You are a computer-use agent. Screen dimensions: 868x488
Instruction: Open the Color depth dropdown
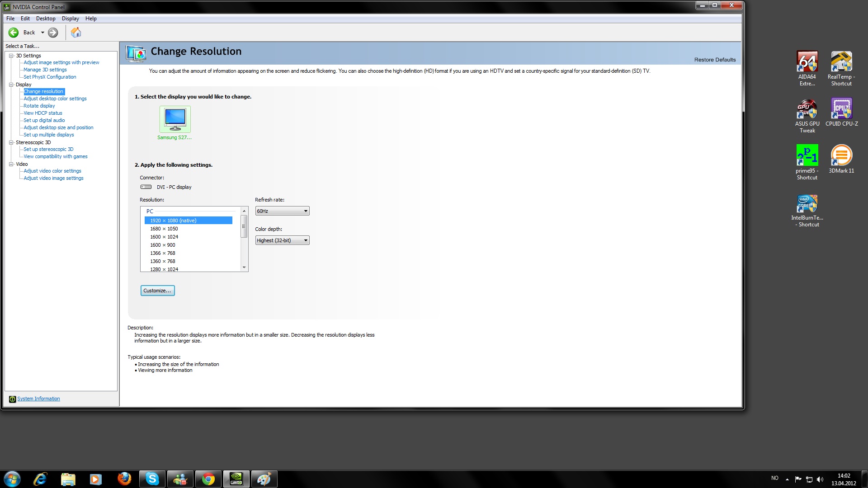pyautogui.click(x=282, y=240)
